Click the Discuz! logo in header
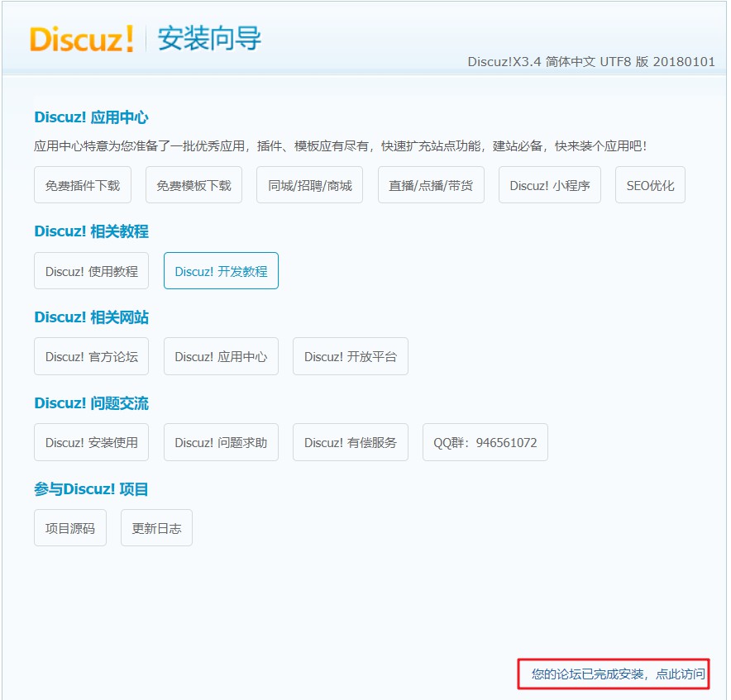731x700 pixels. point(82,38)
